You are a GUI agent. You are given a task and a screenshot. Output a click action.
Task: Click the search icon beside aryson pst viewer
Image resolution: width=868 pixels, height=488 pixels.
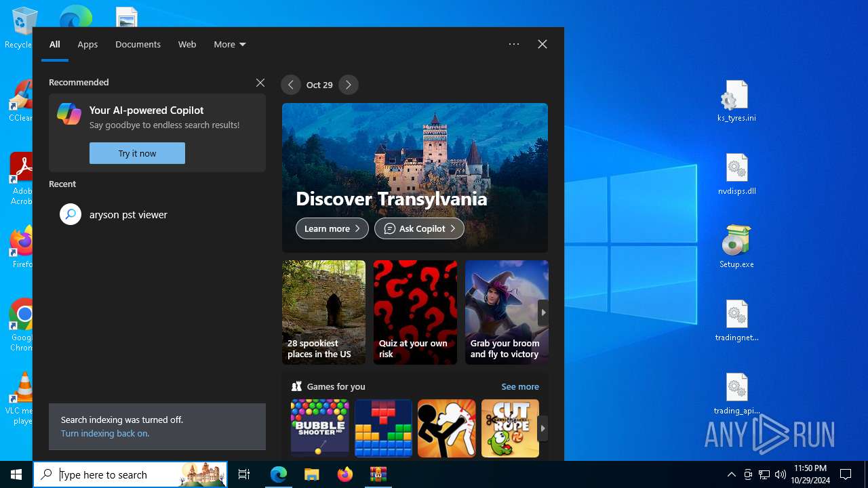(71, 214)
